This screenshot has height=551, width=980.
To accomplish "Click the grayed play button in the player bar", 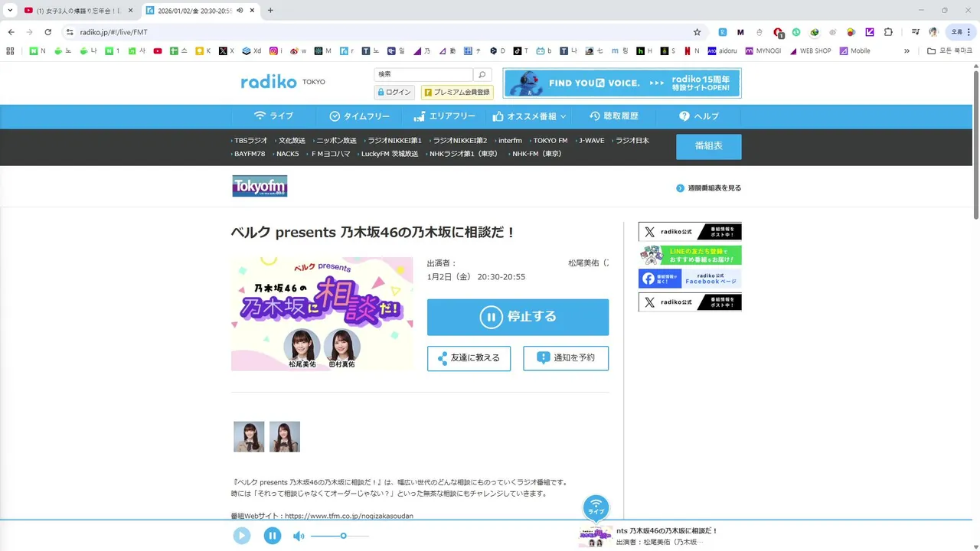I will 242,536.
